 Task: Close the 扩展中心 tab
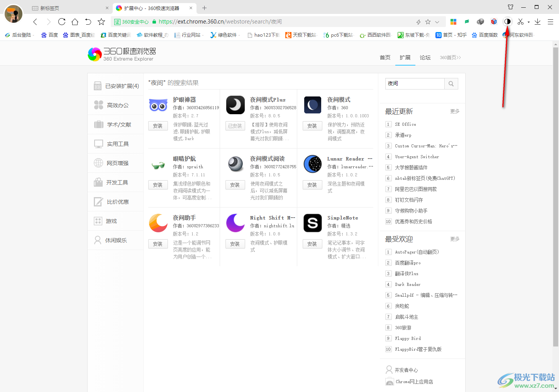coord(191,8)
